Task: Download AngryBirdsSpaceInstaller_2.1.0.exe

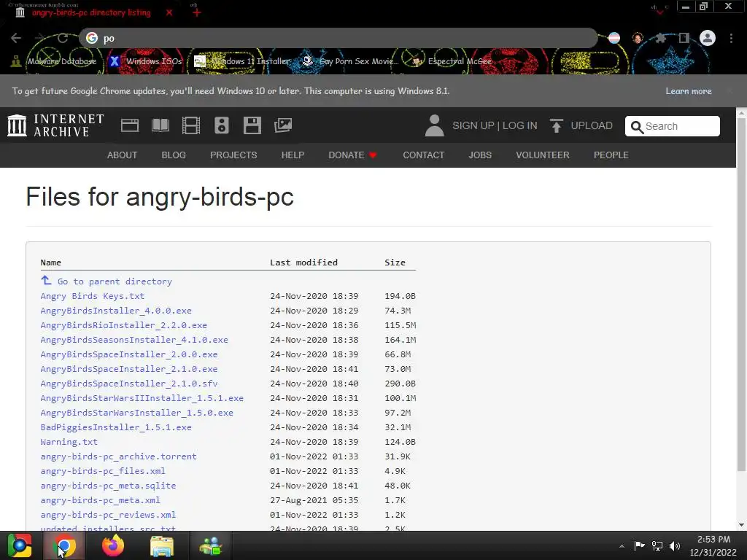Action: 129,369
